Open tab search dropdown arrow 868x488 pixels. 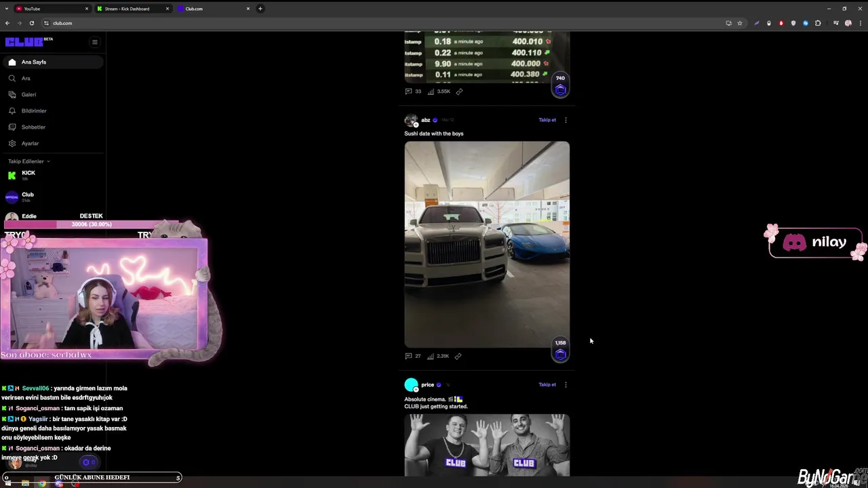(x=6, y=9)
